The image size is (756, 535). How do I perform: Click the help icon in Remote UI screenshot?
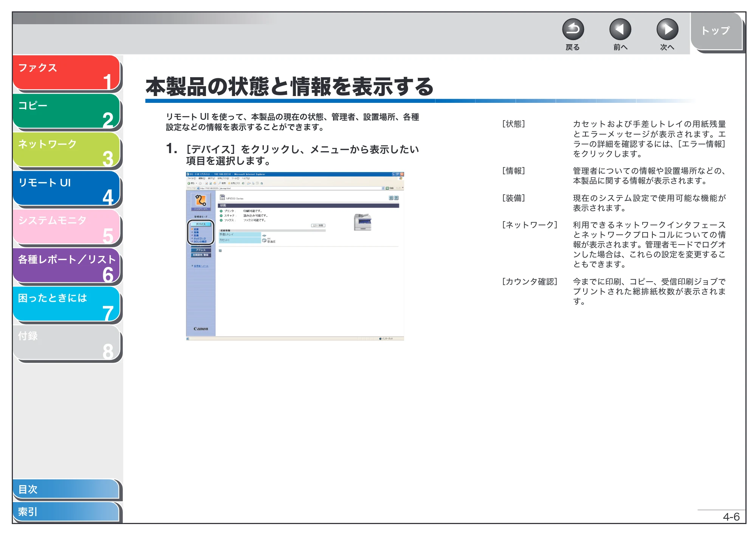396,198
